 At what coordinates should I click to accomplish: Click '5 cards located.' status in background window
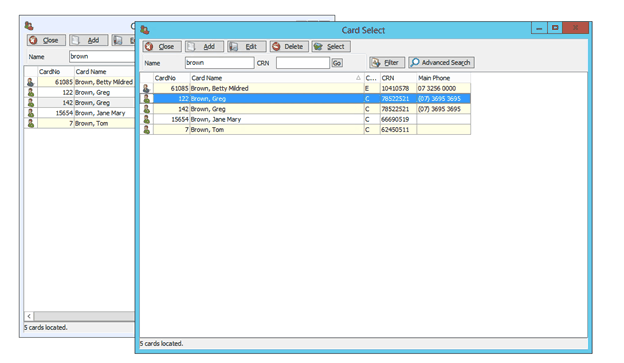[46, 328]
